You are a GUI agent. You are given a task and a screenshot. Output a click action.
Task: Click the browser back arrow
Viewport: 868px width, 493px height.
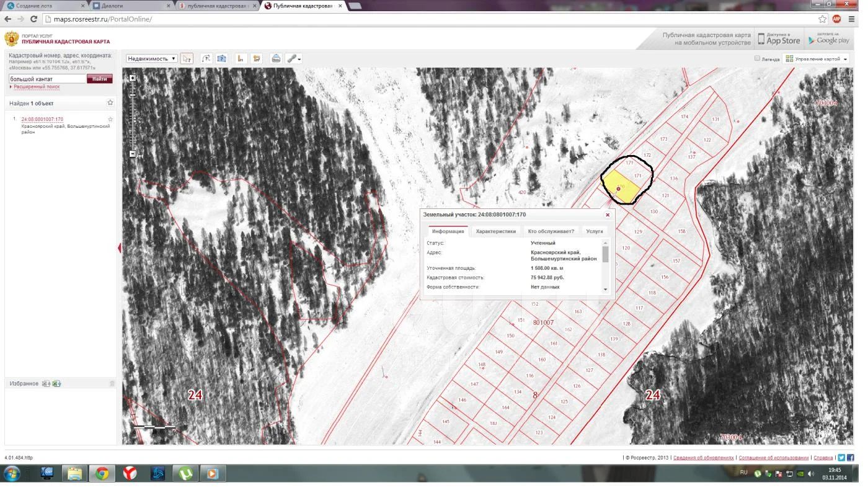8,19
